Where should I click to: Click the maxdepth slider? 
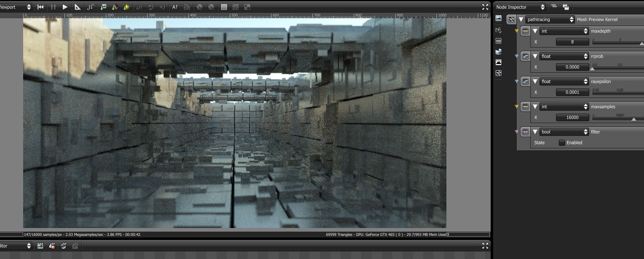coord(618,43)
